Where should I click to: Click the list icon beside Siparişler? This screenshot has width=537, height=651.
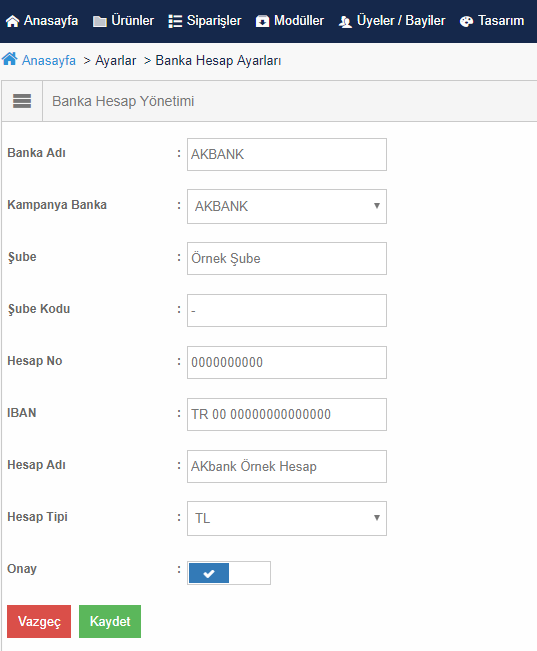click(x=175, y=21)
